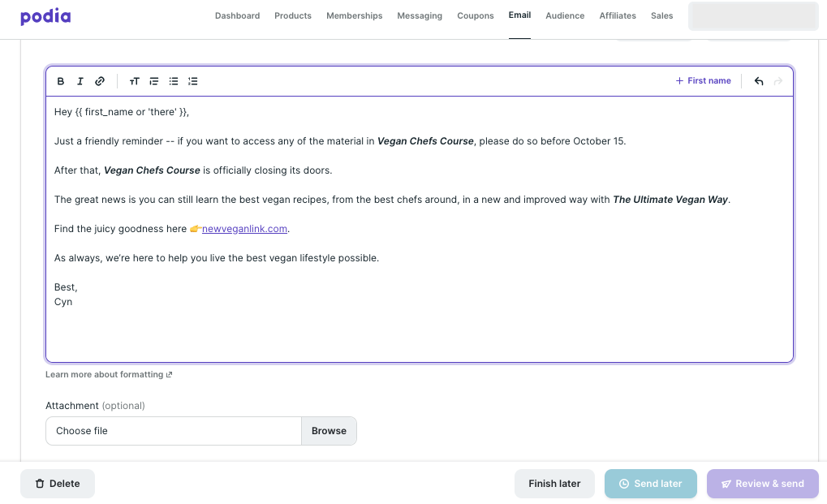Undo the last edit with the undo arrow

(758, 81)
